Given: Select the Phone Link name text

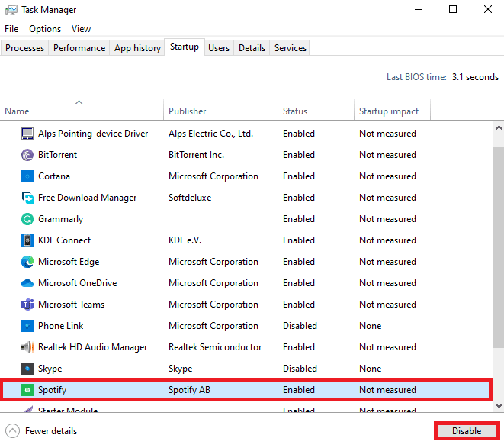Looking at the screenshot, I should (61, 326).
